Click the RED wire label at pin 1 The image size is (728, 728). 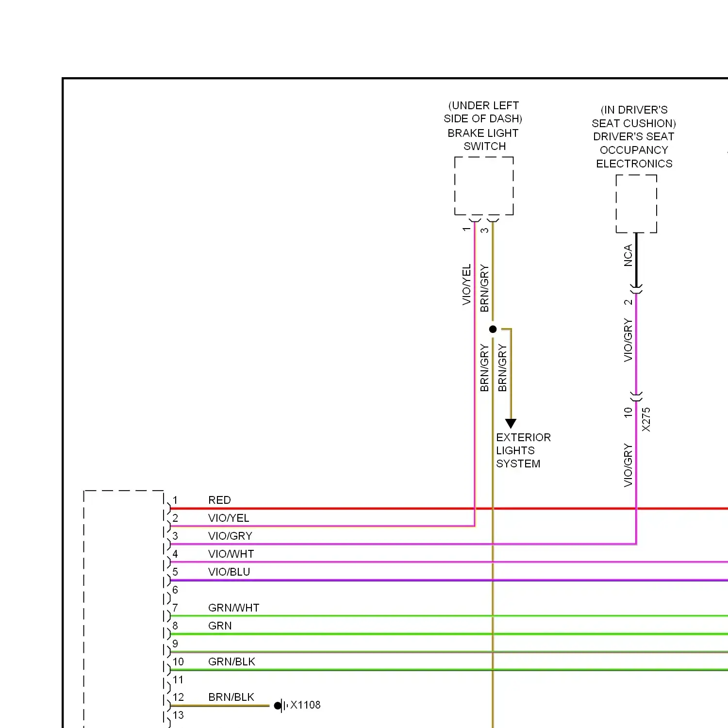coord(219,500)
